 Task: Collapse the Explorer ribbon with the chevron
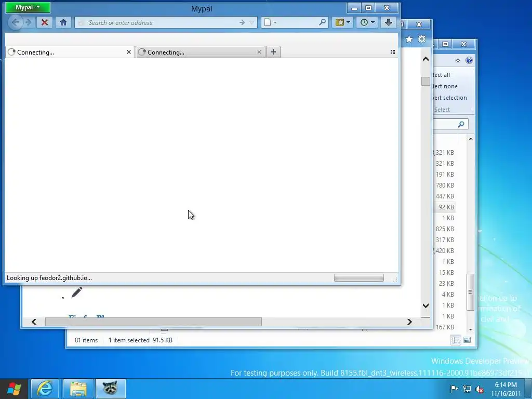pyautogui.click(x=458, y=61)
